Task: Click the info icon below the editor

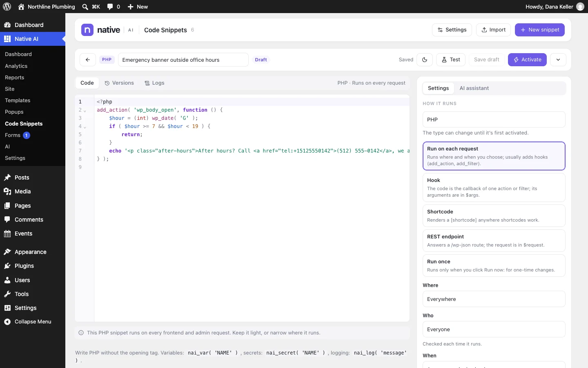Action: pyautogui.click(x=81, y=333)
